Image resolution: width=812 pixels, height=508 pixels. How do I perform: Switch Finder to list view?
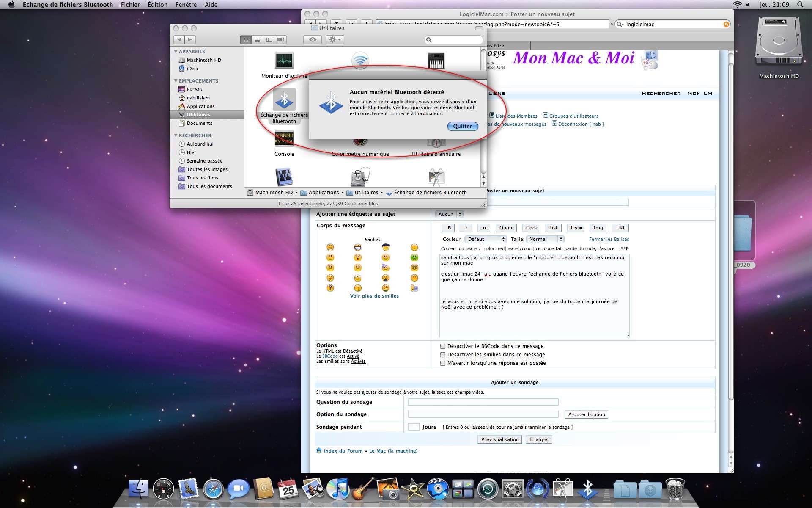pos(257,39)
